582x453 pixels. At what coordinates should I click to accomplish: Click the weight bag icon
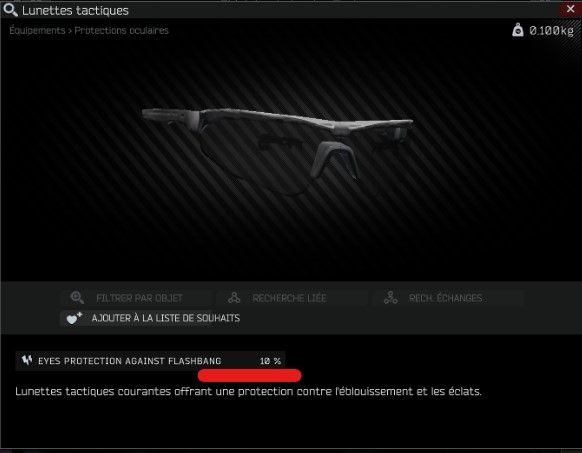(518, 30)
